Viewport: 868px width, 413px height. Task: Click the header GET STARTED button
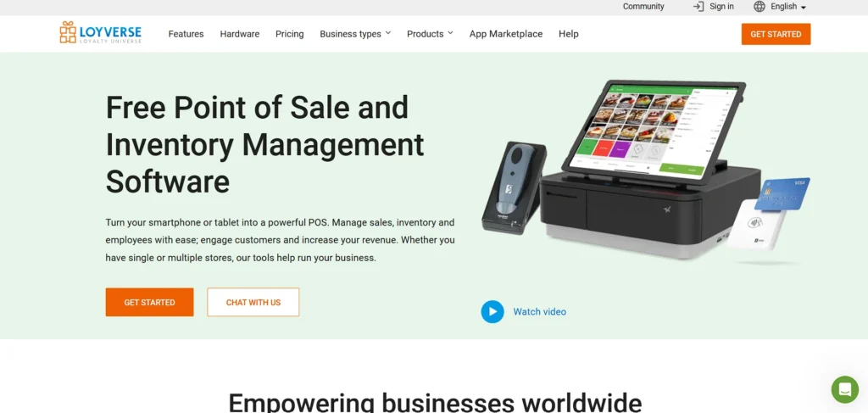click(x=776, y=34)
